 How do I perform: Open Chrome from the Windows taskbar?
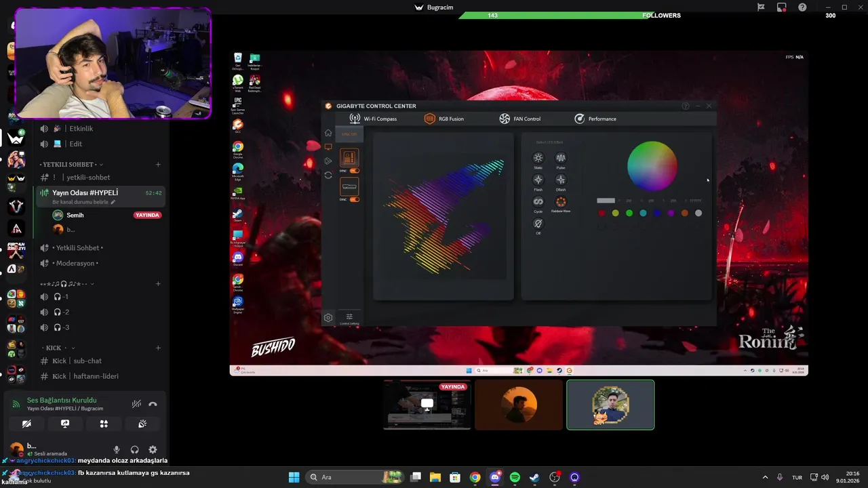(475, 477)
